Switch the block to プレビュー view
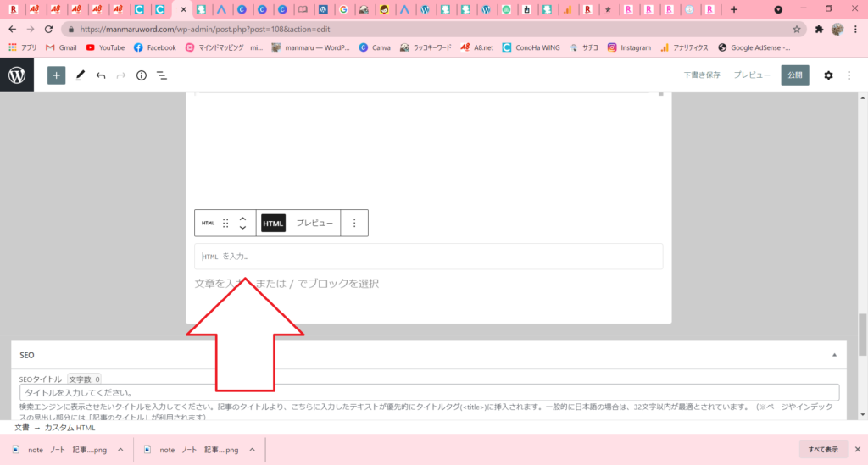Viewport: 868px width, 465px height. tap(314, 223)
